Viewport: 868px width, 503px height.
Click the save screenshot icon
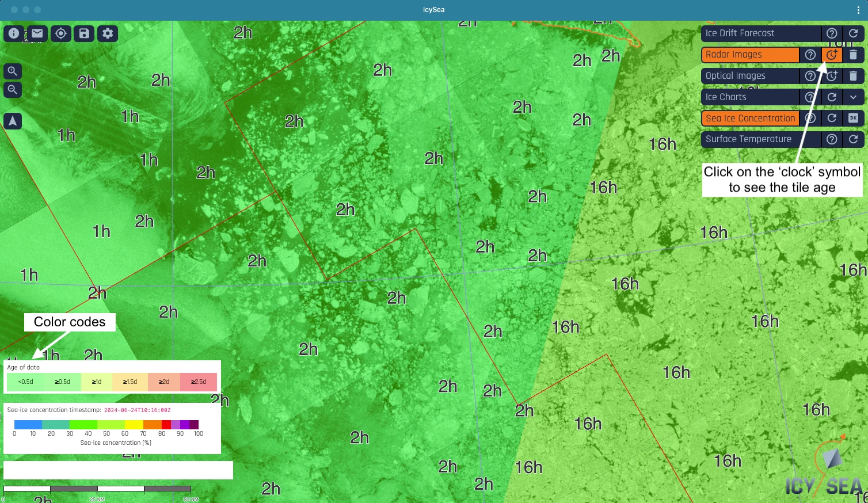coord(83,33)
